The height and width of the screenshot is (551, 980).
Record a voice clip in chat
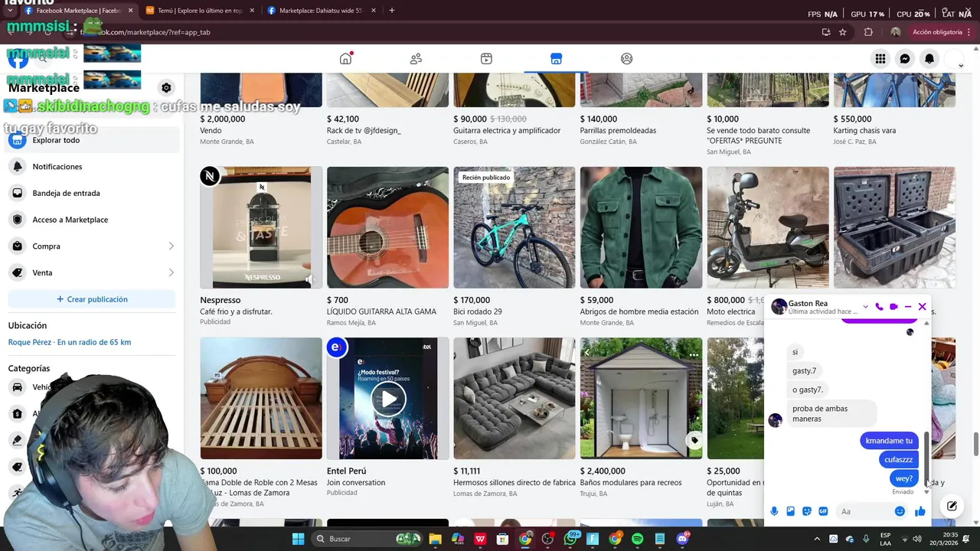774,511
